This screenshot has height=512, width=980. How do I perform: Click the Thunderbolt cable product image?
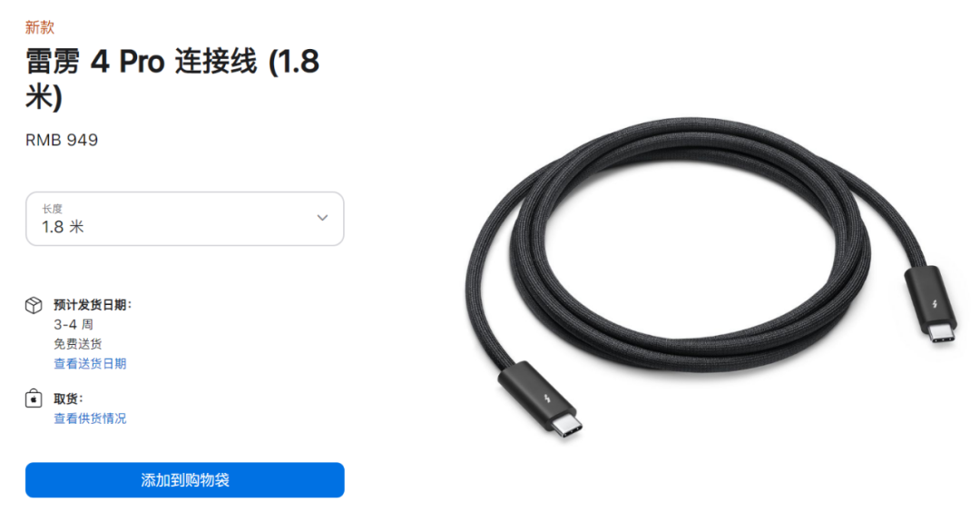[x=711, y=275]
